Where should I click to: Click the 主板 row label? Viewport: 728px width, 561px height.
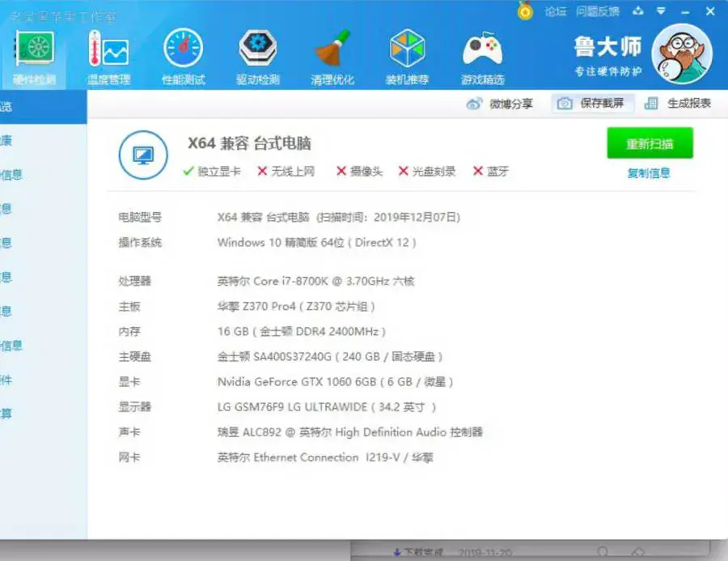(x=129, y=306)
